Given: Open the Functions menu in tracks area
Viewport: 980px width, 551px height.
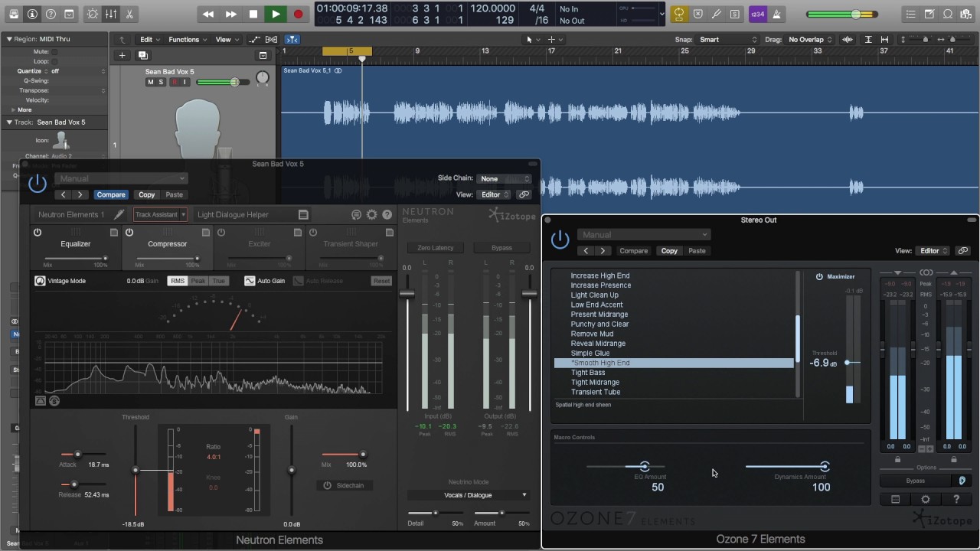Looking at the screenshot, I should click(x=188, y=39).
